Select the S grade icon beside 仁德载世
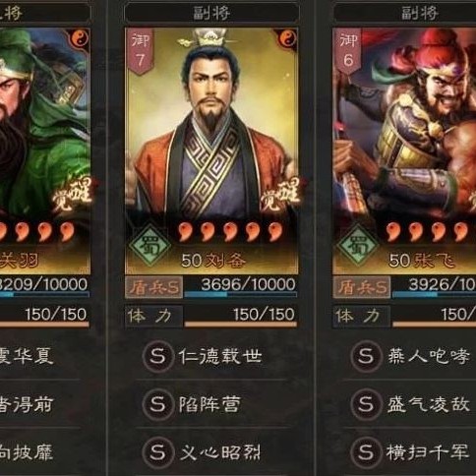This screenshot has width=476, height=476. [158, 356]
